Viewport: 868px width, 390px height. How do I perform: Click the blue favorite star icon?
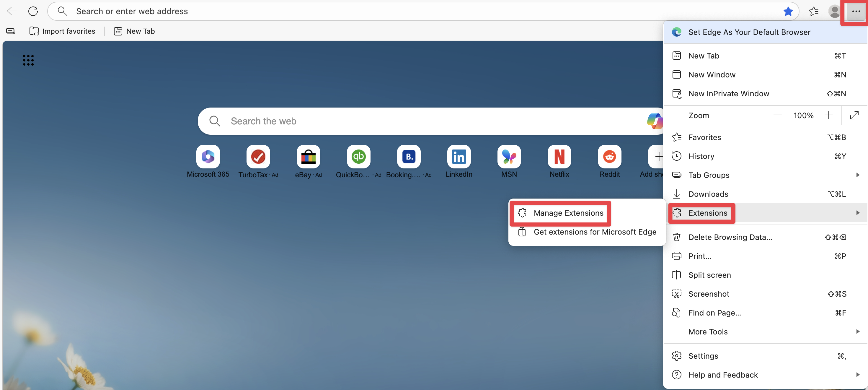pyautogui.click(x=788, y=11)
